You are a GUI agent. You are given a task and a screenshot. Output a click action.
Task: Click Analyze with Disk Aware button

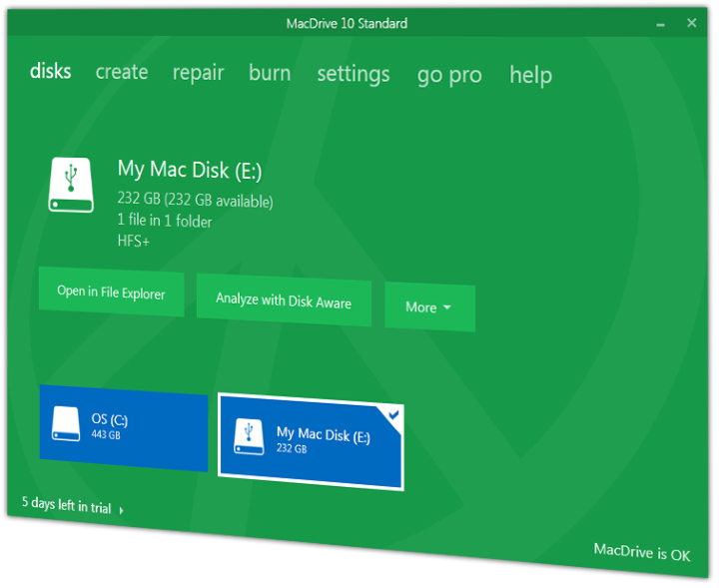pos(284,300)
